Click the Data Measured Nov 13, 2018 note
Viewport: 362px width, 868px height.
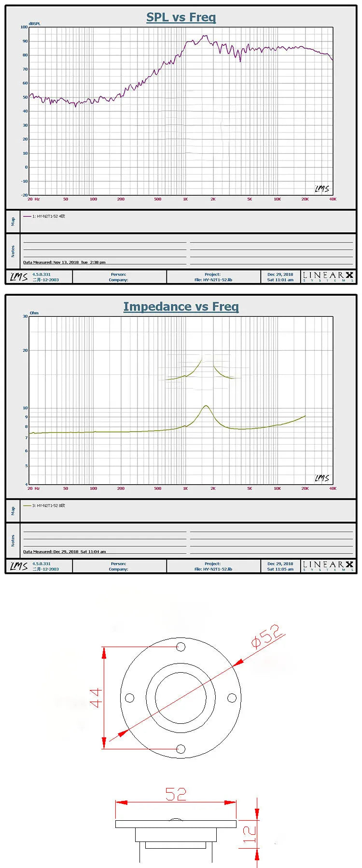[x=64, y=262]
